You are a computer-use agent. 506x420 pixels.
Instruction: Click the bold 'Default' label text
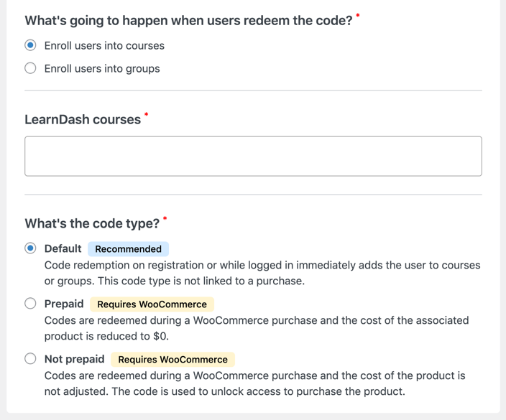pos(63,248)
